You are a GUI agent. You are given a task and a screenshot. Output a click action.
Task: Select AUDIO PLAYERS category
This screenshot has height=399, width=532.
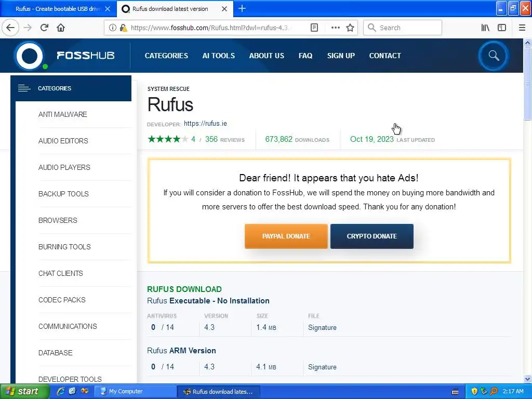tap(64, 167)
